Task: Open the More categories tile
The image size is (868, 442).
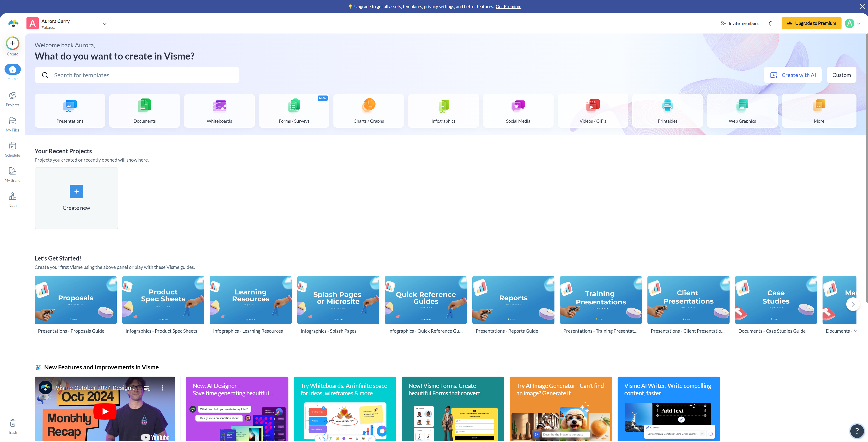Action: click(819, 111)
